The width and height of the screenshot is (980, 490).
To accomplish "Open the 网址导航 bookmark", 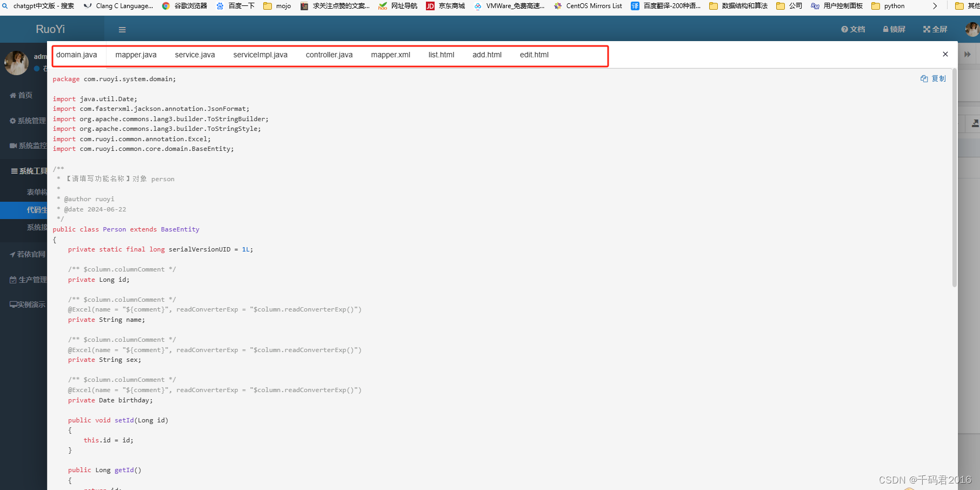I will click(398, 6).
